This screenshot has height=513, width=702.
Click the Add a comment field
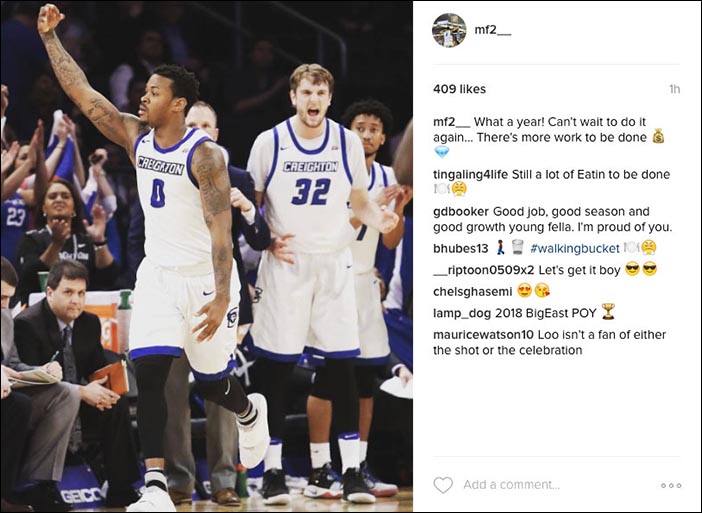pos(511,485)
